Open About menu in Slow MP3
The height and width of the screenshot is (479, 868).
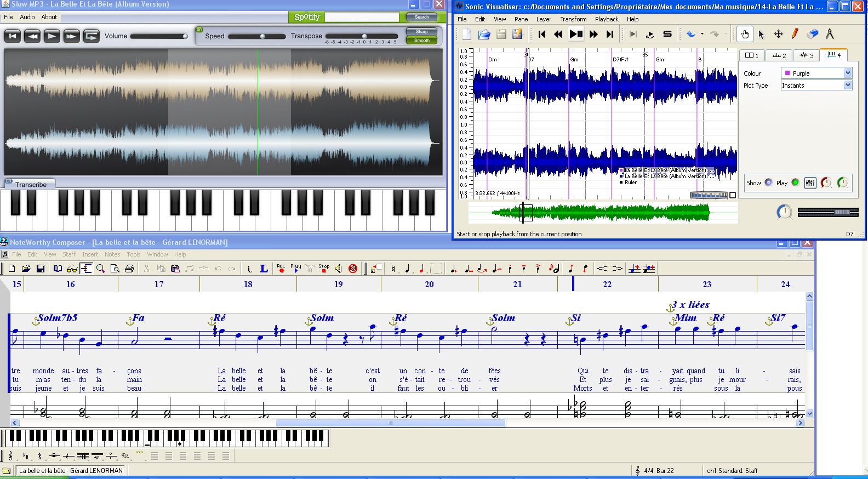pos(49,17)
